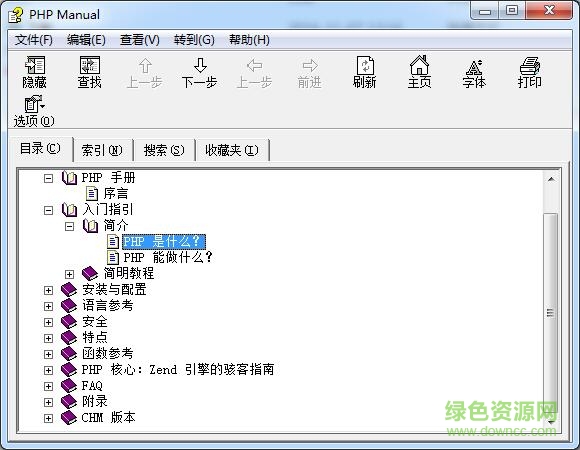Viewport: 580px width, 450px height.
Task: Select the 安全 tree entry
Action: point(95,322)
